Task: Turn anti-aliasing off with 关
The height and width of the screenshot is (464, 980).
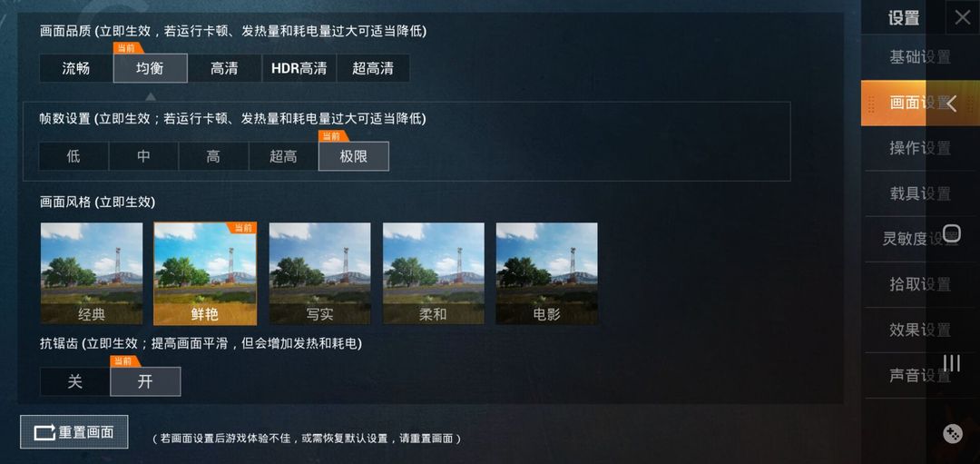Action: (75, 381)
